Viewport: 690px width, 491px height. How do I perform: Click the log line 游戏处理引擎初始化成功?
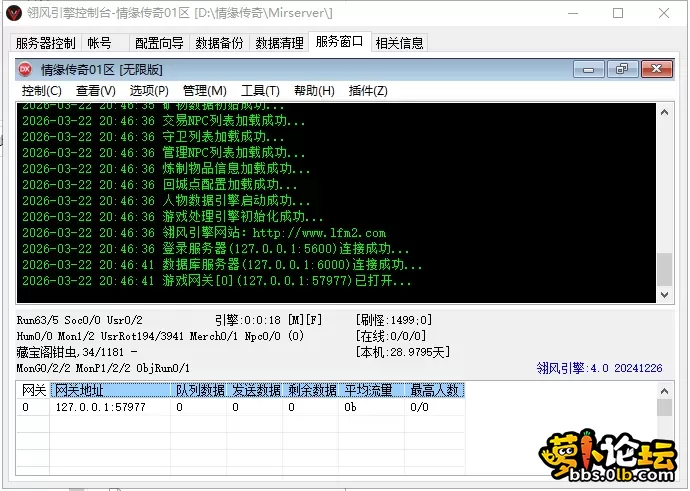tap(173, 216)
